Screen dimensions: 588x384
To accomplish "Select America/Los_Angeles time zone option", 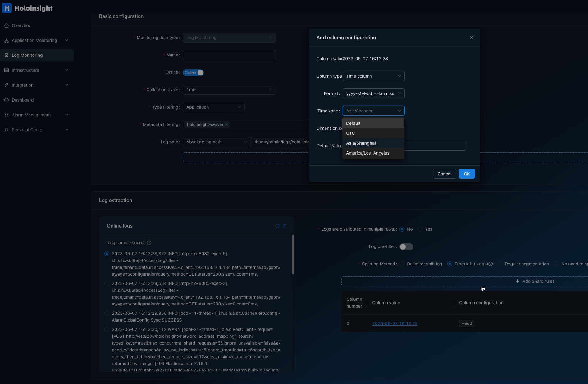I will pyautogui.click(x=373, y=153).
